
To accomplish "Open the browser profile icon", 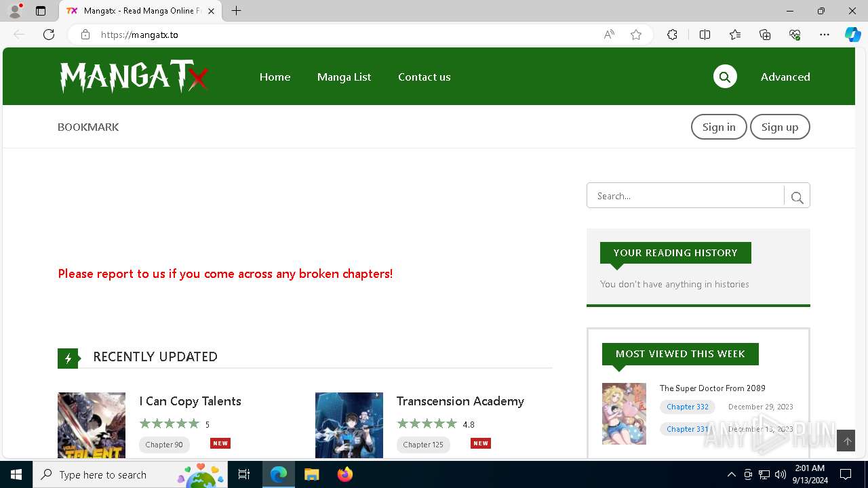I will point(15,11).
